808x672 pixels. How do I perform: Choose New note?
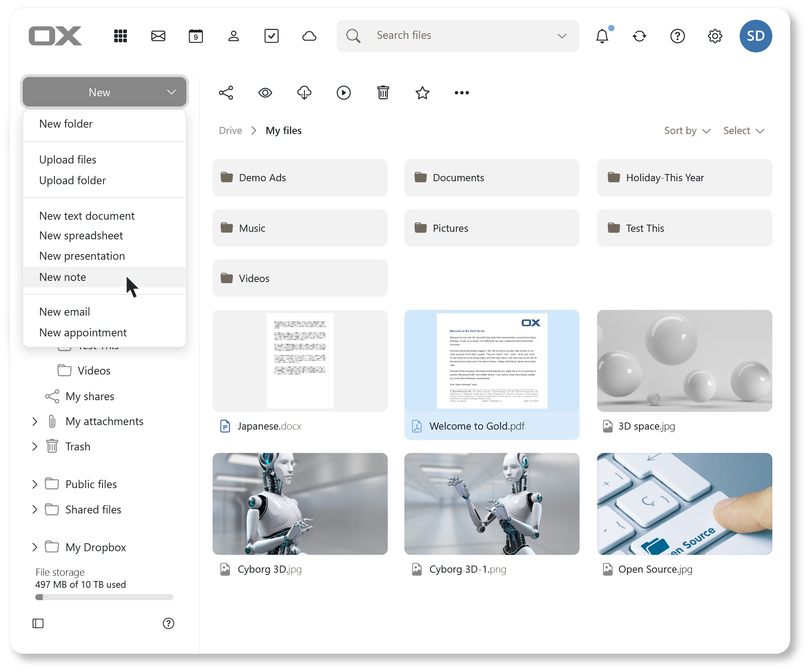(104, 277)
